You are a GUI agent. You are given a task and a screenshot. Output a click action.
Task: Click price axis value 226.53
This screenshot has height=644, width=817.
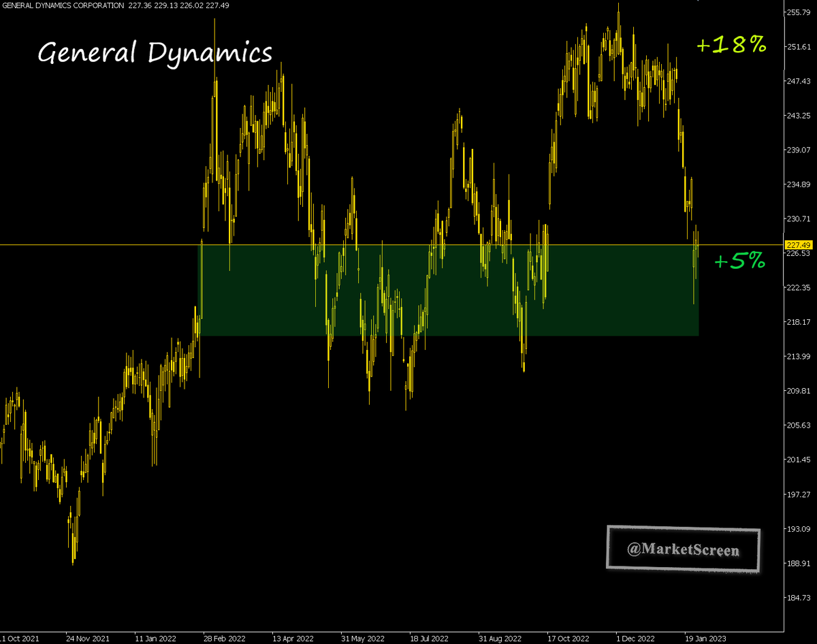[799, 253]
